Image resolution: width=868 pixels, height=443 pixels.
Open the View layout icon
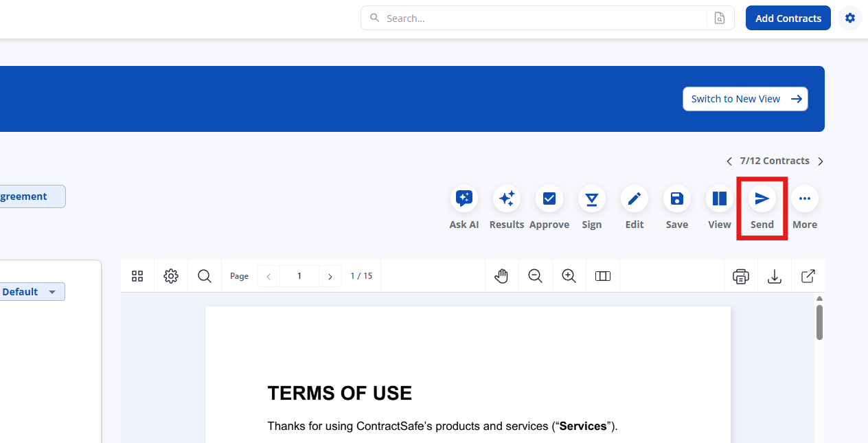[720, 198]
